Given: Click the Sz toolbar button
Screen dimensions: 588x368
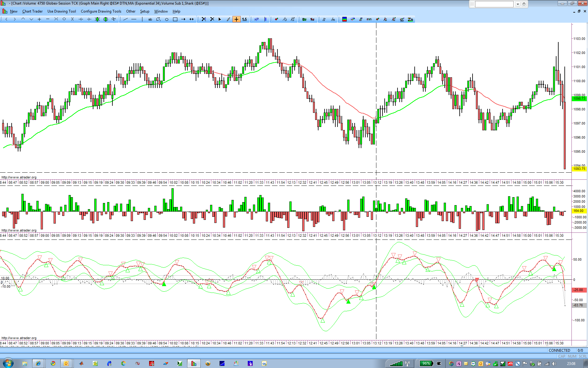Looking at the screenshot, I should pos(312,19).
